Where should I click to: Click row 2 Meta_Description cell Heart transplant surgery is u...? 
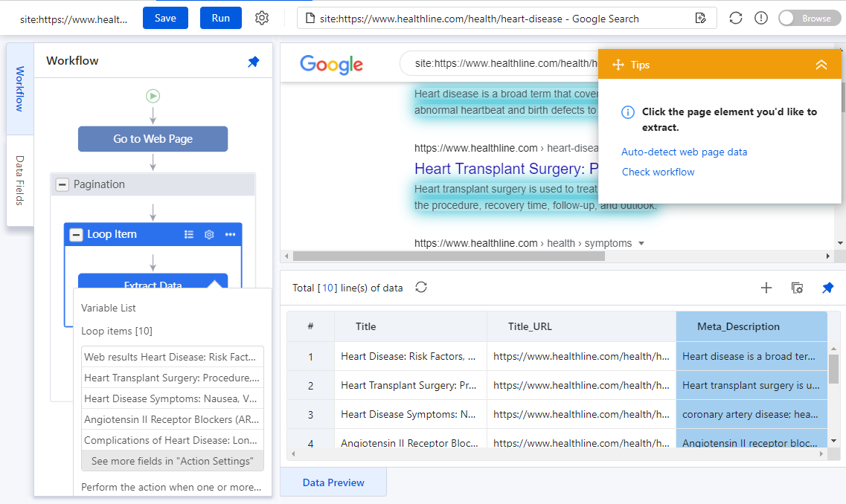pyautogui.click(x=752, y=385)
